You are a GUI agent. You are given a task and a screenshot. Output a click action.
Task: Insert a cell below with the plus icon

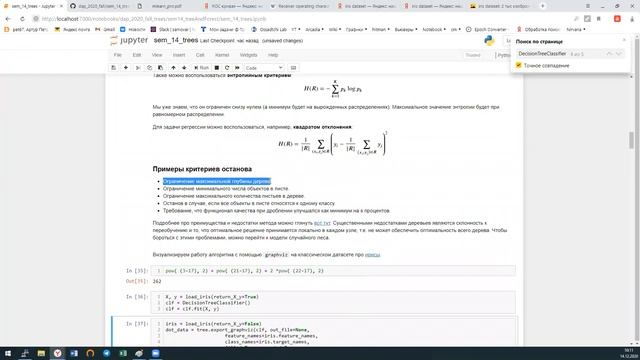point(126,68)
